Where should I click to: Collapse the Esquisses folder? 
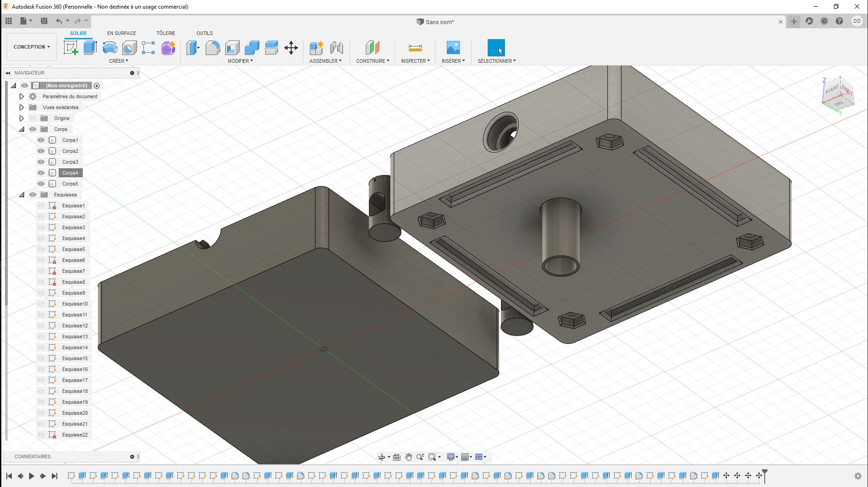21,195
